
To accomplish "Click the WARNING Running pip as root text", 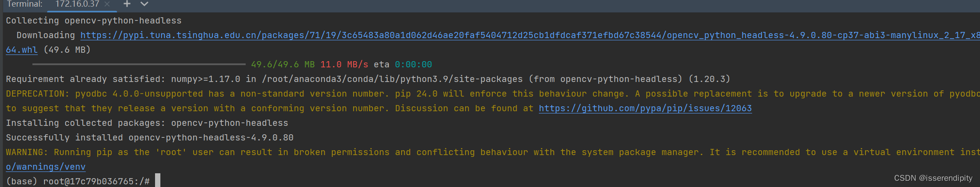I will (x=493, y=152).
